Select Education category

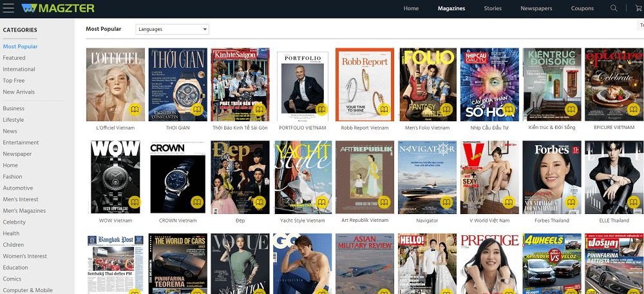point(15,268)
